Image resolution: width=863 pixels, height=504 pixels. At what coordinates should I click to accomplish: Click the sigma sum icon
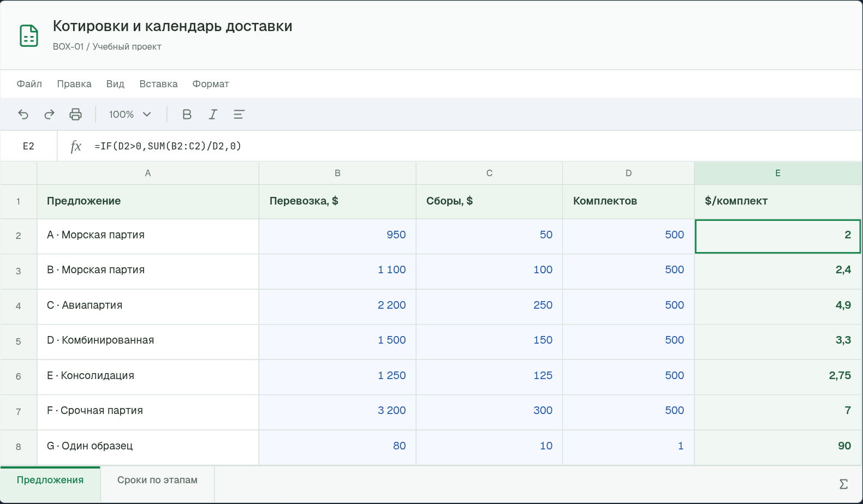(x=843, y=484)
